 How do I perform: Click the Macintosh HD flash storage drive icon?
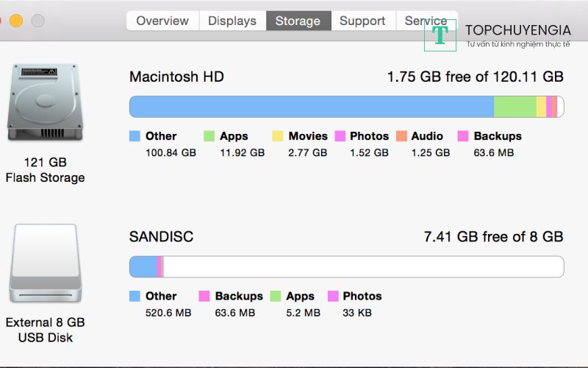pos(45,103)
